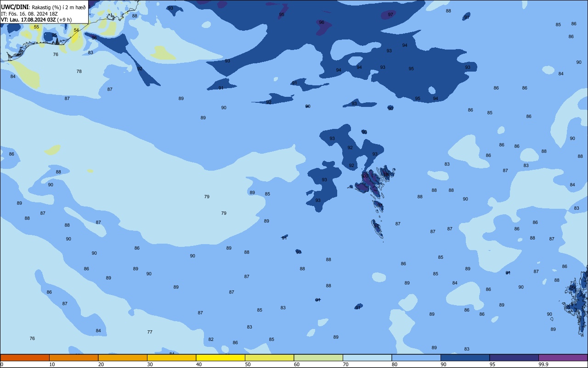Click the title 'UWC/DINI: Rakastig (%) í 2 m hæð'
Screen dimensions: 588x368
43,7
